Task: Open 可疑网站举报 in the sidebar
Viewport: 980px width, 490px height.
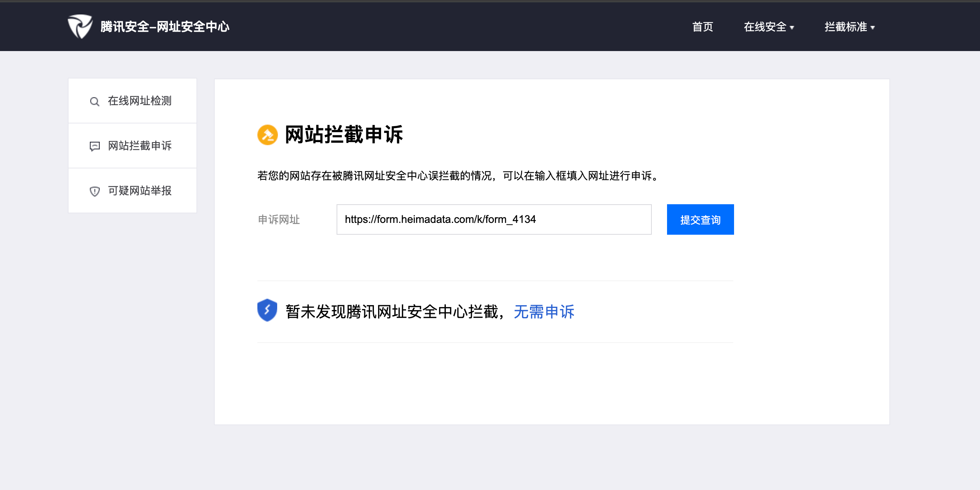Action: [139, 191]
